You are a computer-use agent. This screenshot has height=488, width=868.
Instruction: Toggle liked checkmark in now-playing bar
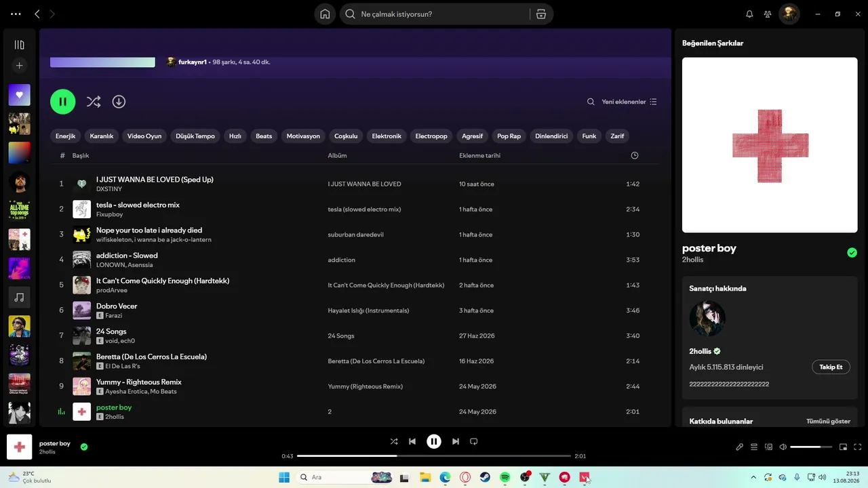[x=84, y=447]
